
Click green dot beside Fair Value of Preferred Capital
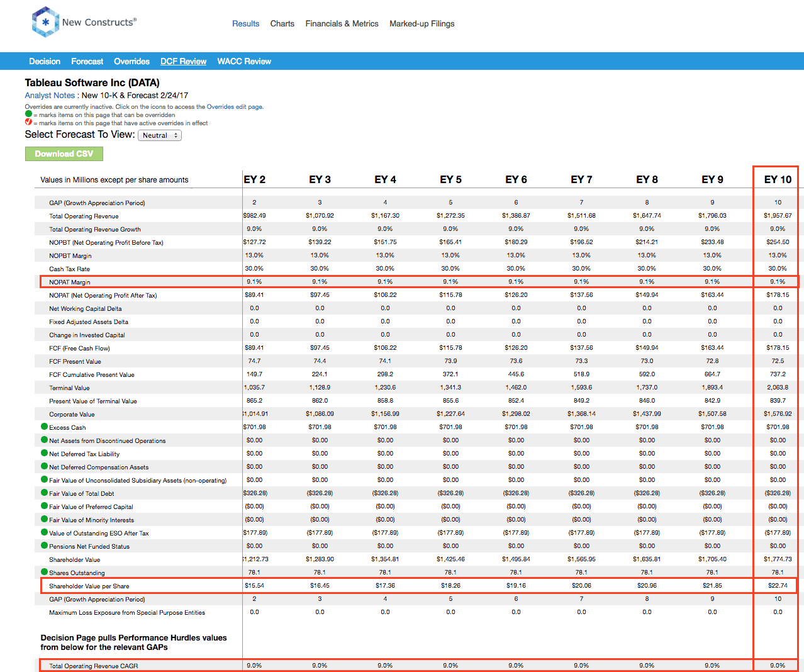[x=45, y=506]
